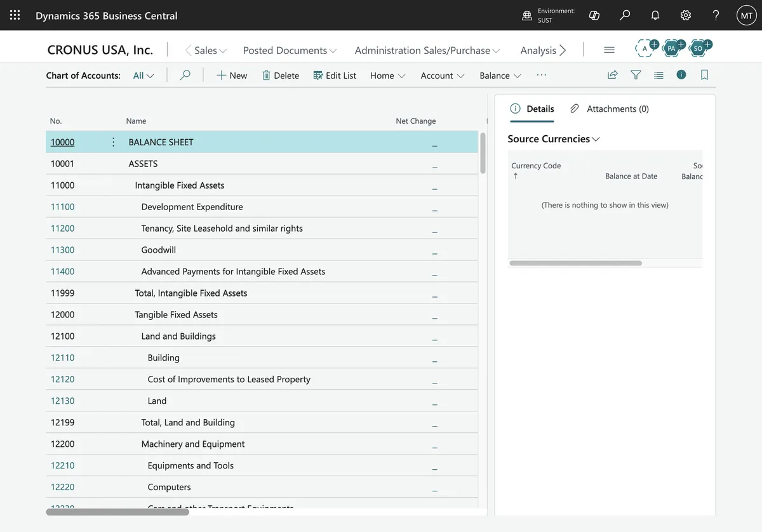Switch to Edit List mode

click(335, 75)
